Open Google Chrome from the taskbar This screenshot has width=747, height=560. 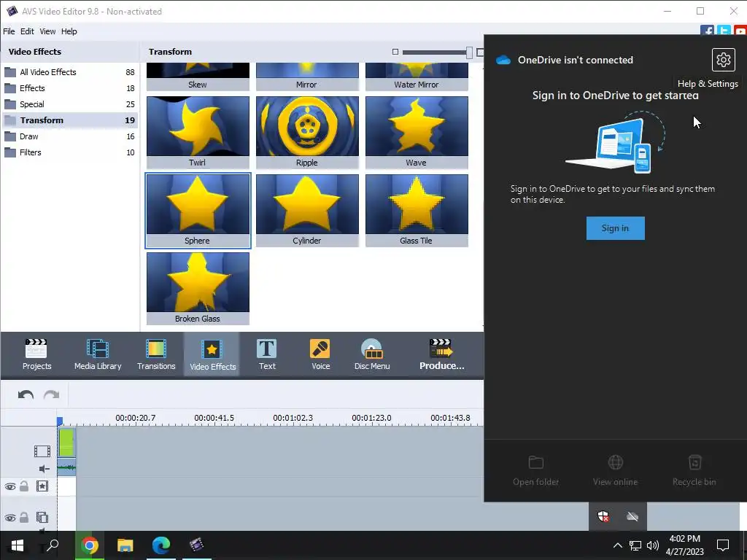click(89, 545)
